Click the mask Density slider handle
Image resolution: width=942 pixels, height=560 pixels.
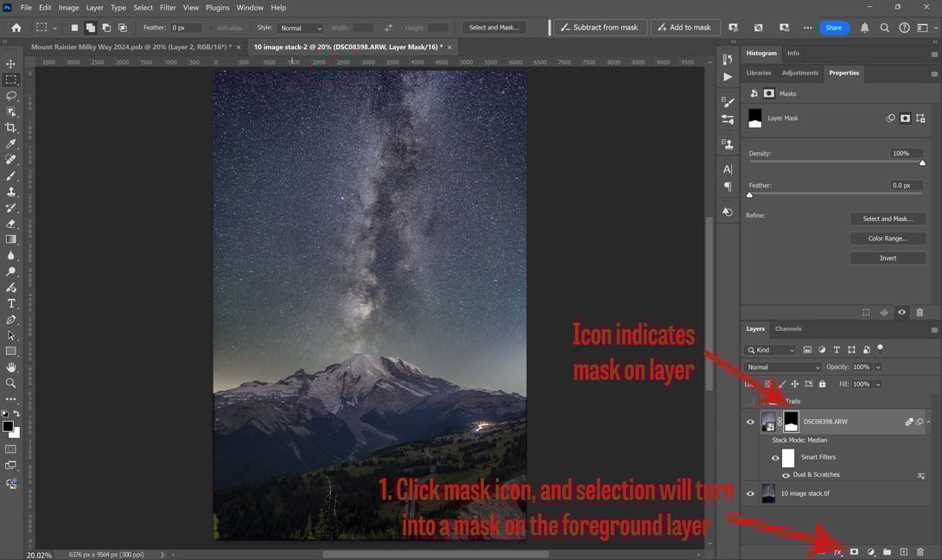(922, 162)
